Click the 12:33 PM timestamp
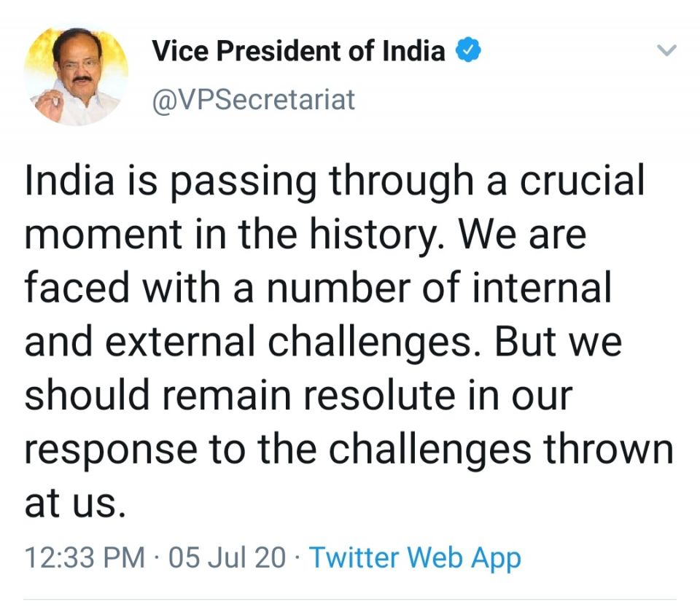 point(85,558)
